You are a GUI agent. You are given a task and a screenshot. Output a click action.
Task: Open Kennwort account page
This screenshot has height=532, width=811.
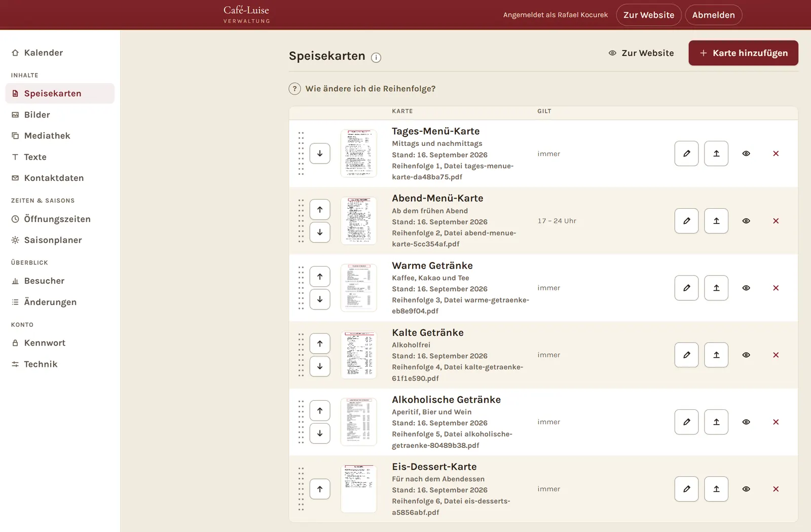click(60, 343)
